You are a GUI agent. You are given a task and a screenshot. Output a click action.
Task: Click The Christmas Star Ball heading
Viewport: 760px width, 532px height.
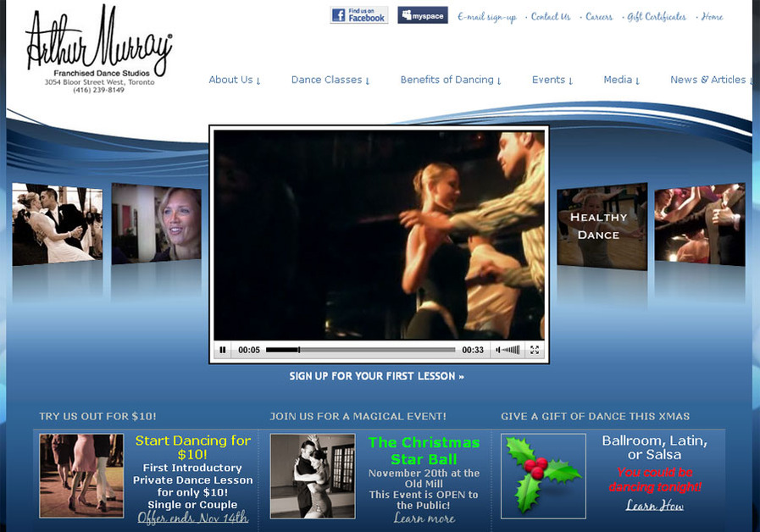(424, 451)
